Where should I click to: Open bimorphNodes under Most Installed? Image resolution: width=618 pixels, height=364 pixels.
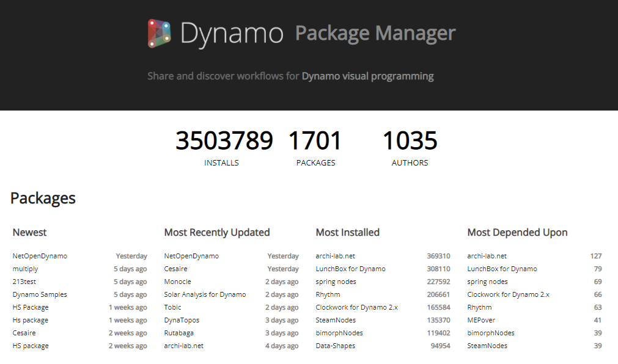point(339,333)
